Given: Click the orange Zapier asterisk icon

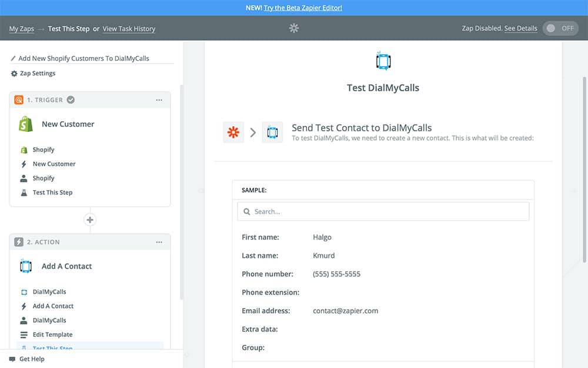Looking at the screenshot, I should [x=233, y=132].
